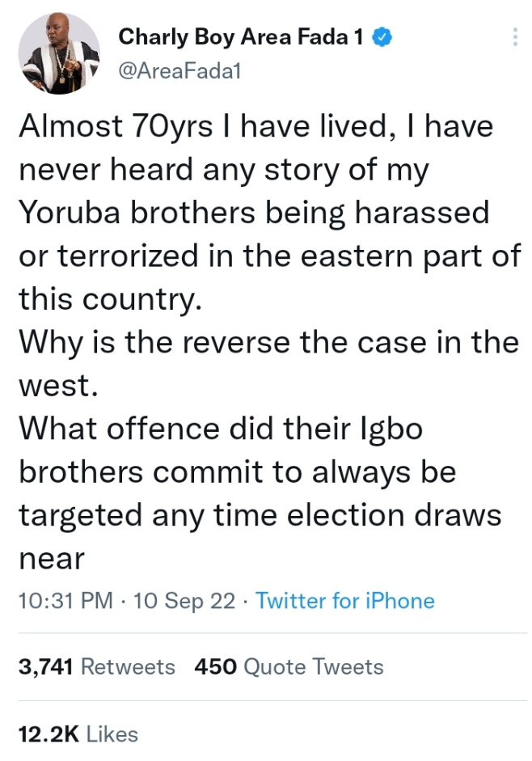
Task: Click the tweet line starting 'Almost 70yrs'
Action: (x=255, y=127)
